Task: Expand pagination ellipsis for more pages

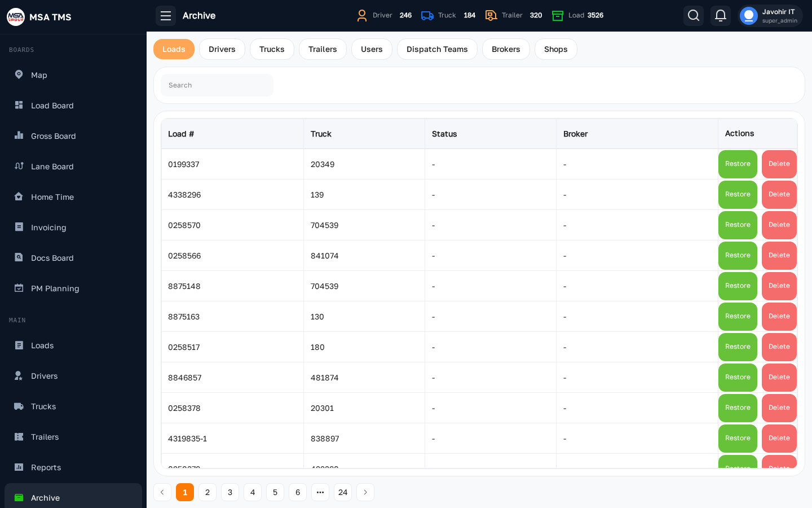Action: (320, 492)
